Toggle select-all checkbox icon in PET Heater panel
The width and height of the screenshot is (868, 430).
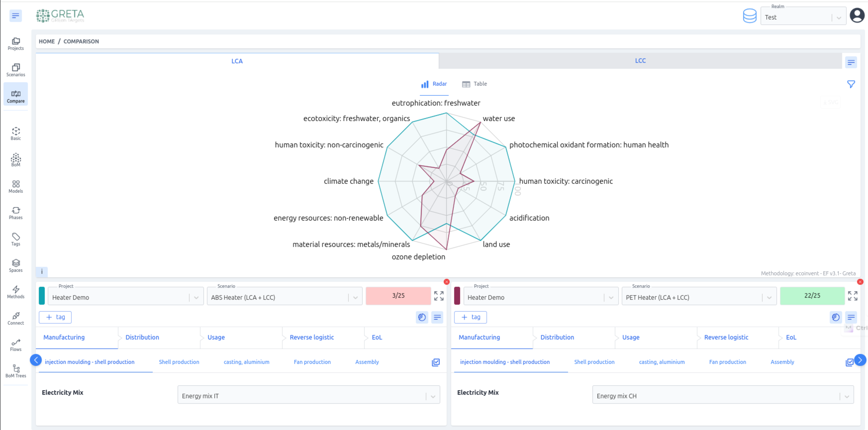click(849, 362)
